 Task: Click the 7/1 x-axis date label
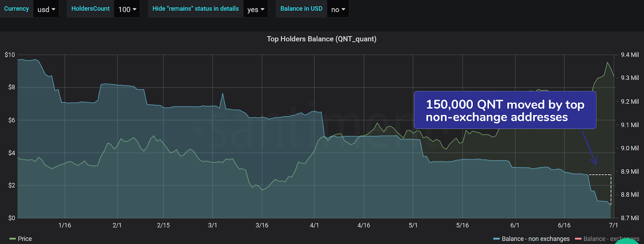click(613, 225)
